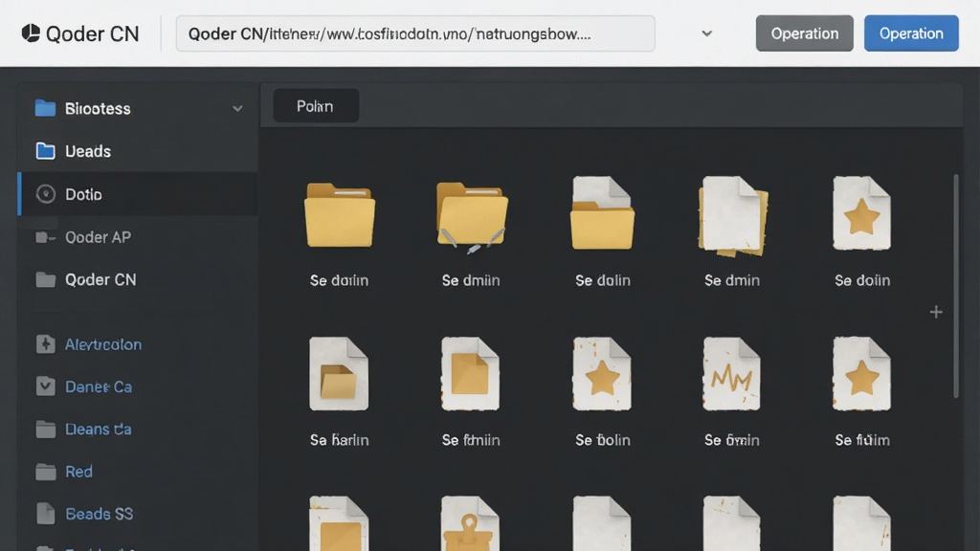
Task: Click the Red folder icon
Action: 45,472
